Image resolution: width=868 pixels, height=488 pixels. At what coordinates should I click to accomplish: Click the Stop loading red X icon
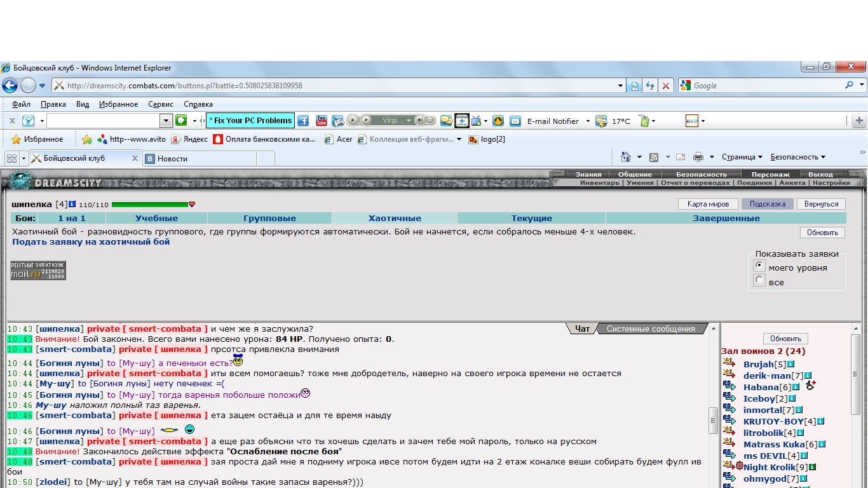coord(665,86)
